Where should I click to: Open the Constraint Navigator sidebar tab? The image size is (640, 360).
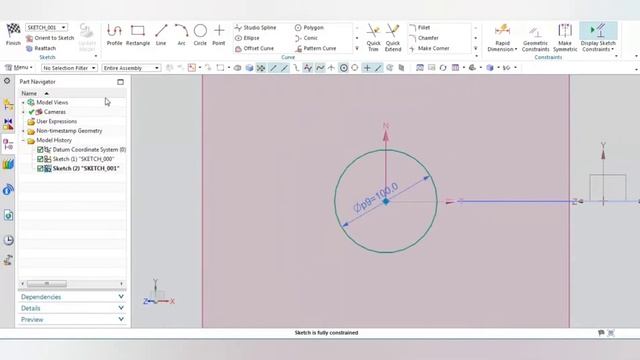8,124
